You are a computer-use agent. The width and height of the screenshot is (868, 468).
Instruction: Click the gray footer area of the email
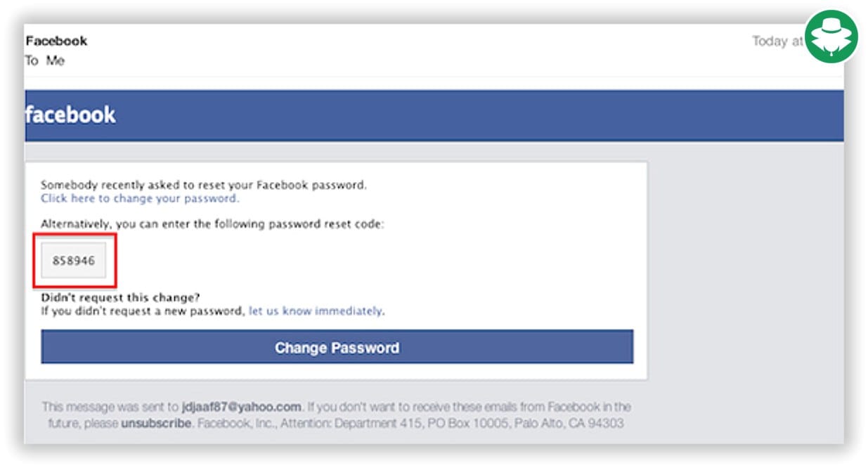pyautogui.click(x=337, y=415)
